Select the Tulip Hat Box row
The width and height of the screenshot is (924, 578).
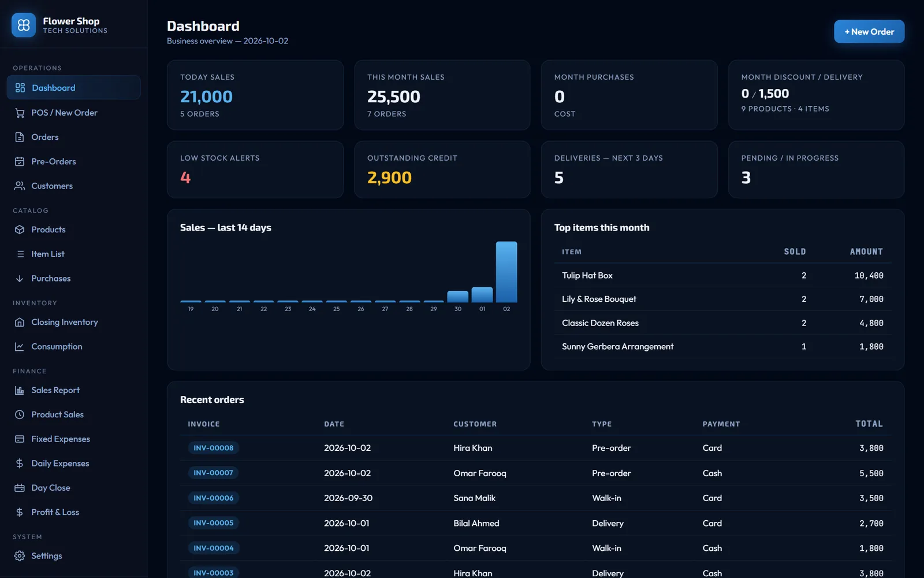click(x=722, y=276)
